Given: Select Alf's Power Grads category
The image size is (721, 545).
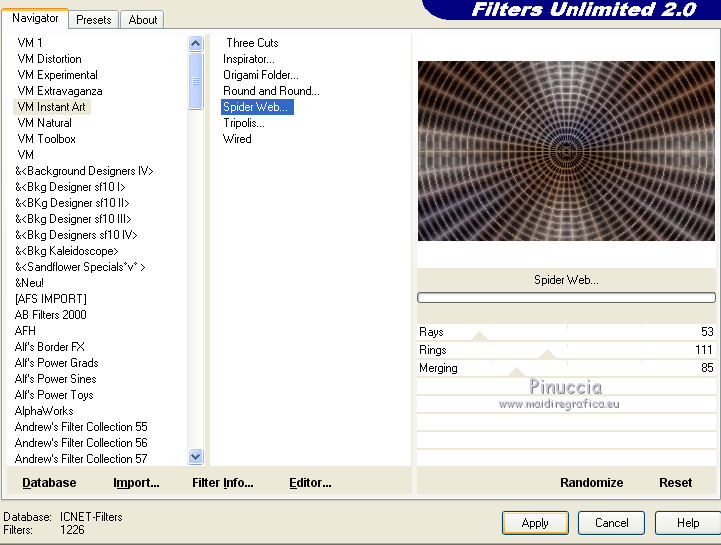Looking at the screenshot, I should tap(57, 363).
